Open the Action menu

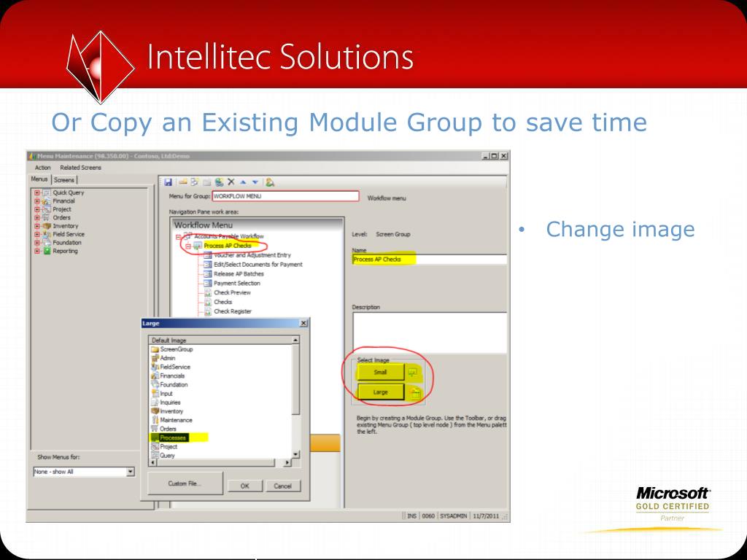(x=42, y=168)
